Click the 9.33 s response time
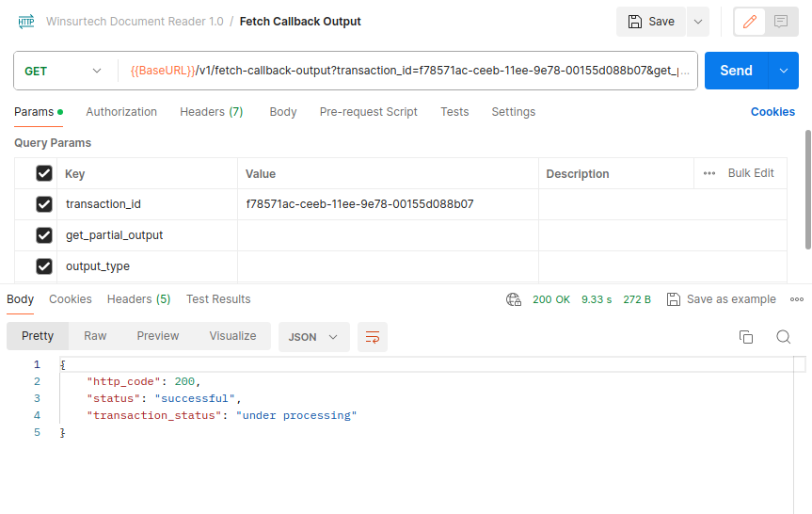Viewport: 812px width, 514px height. coord(597,299)
